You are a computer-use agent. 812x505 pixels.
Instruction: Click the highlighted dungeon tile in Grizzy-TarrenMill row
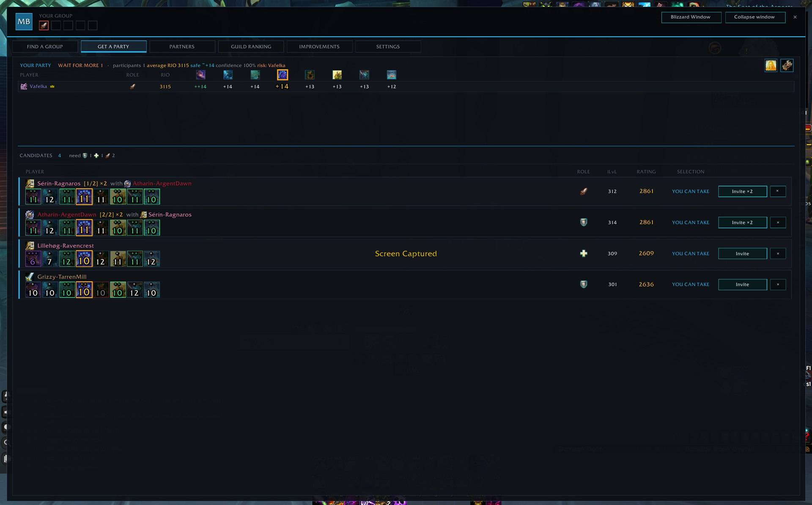pos(84,290)
